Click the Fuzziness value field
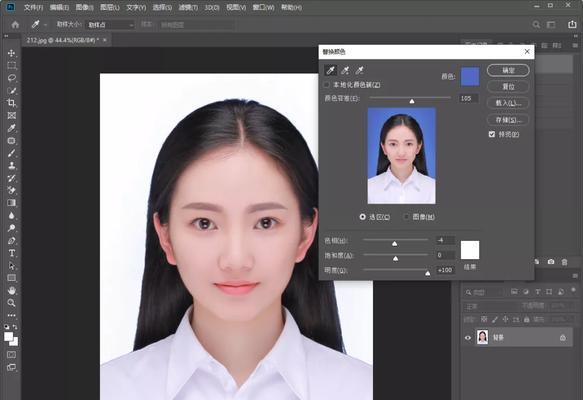The height and width of the screenshot is (400, 583). 468,99
